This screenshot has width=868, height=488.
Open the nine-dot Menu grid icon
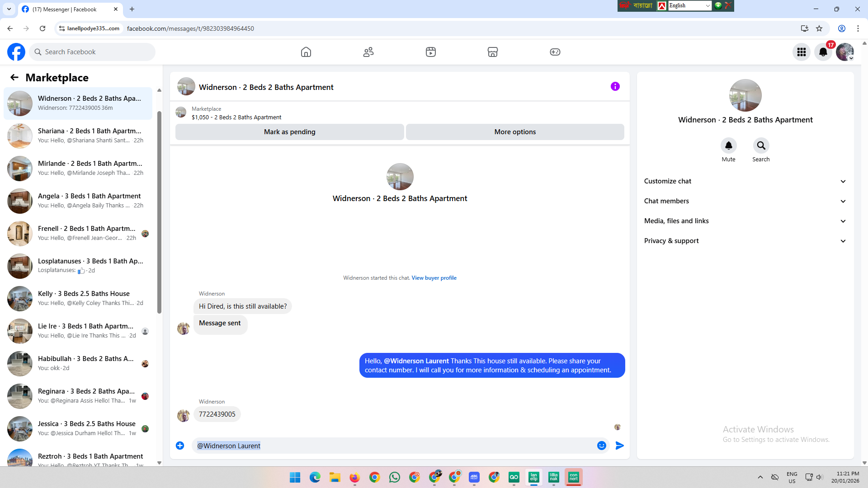pos(802,52)
